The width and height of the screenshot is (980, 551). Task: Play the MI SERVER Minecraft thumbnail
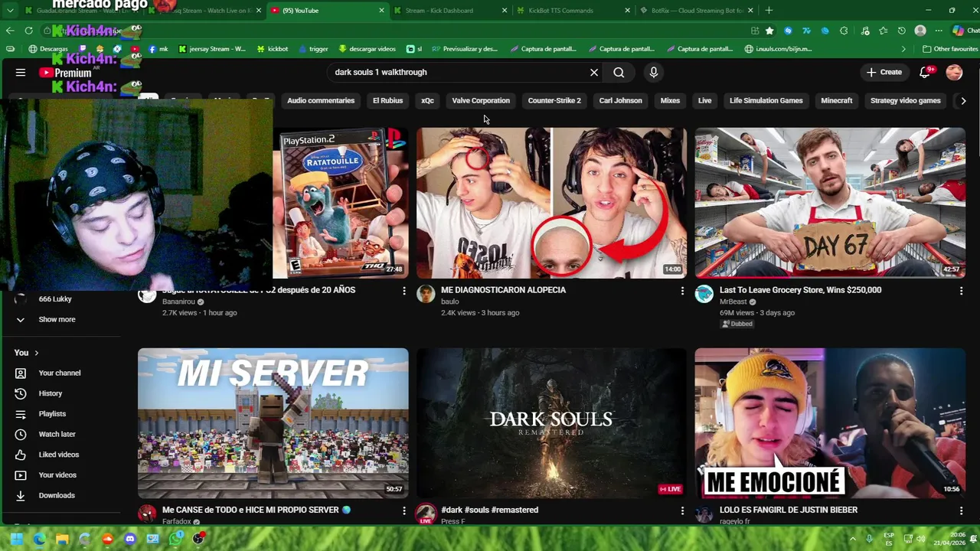pyautogui.click(x=273, y=422)
